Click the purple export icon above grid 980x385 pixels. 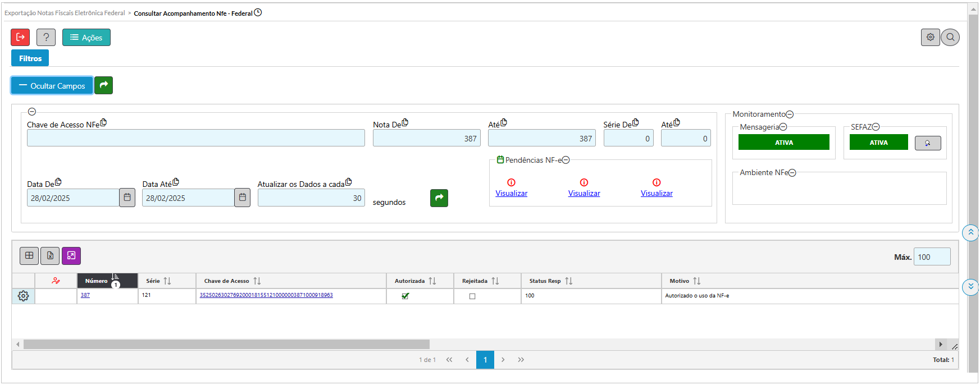pos(71,256)
